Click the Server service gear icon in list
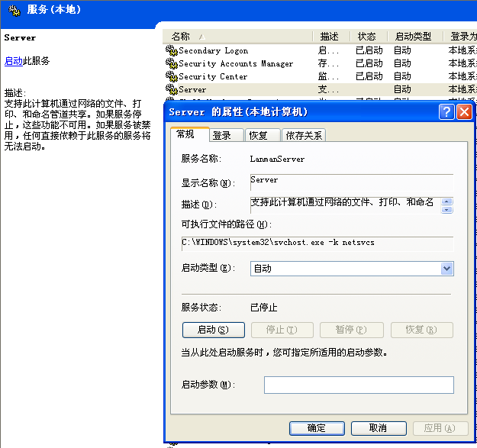Image resolution: width=477 pixels, height=448 pixels. click(x=171, y=90)
